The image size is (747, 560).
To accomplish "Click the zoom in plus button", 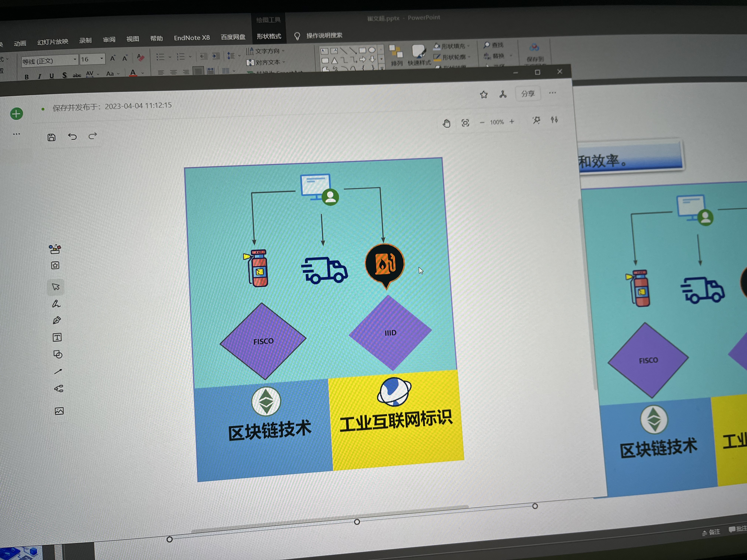I will (x=512, y=122).
